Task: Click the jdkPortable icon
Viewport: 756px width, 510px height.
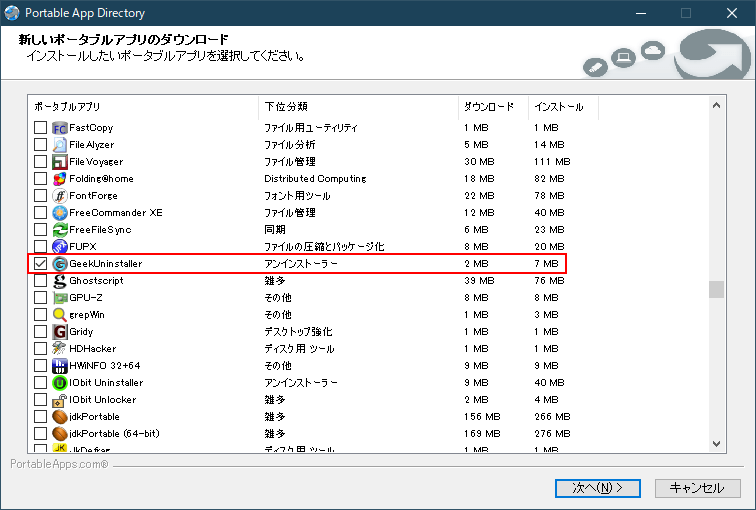Action: tap(59, 416)
